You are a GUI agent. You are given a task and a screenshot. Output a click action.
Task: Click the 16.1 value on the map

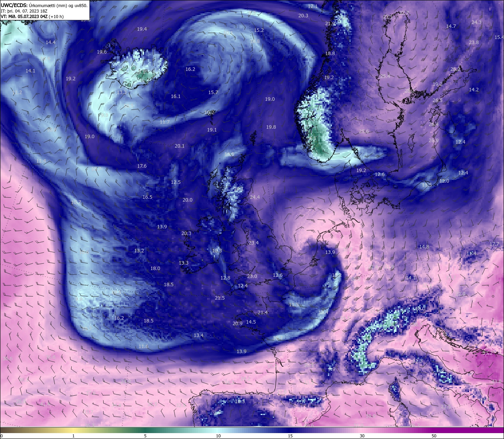pyautogui.click(x=176, y=96)
